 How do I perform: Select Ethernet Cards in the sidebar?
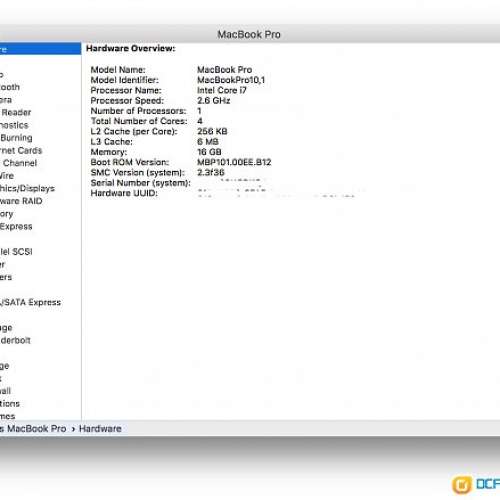click(21, 150)
